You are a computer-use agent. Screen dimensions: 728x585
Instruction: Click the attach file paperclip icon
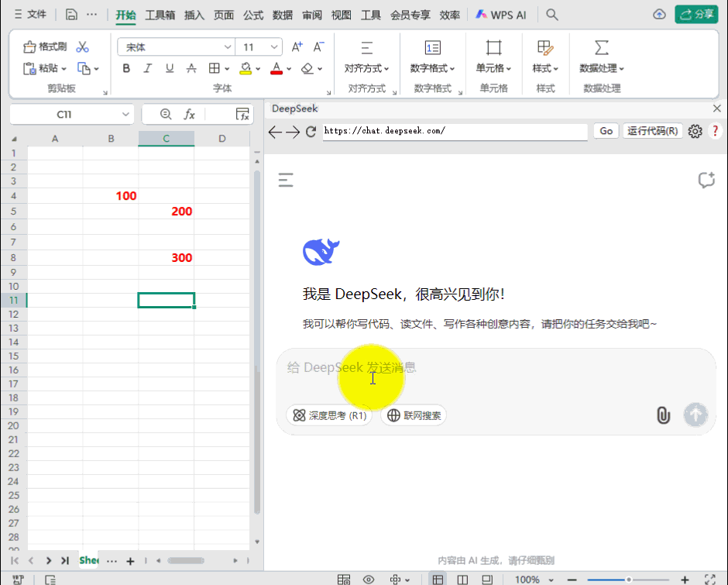(663, 415)
